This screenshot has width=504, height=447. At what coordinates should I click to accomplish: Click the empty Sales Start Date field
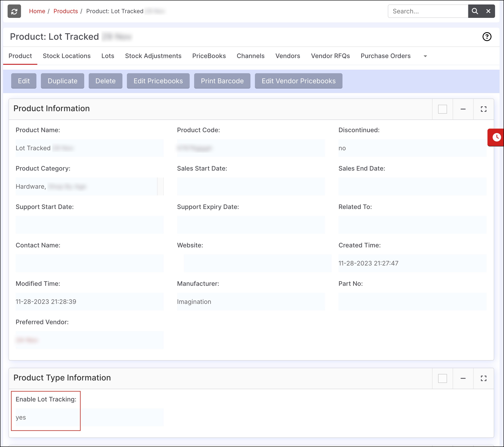(251, 186)
